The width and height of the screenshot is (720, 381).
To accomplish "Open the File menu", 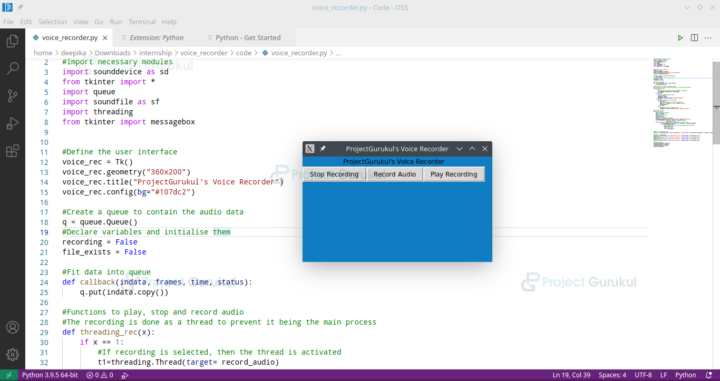I will point(8,22).
